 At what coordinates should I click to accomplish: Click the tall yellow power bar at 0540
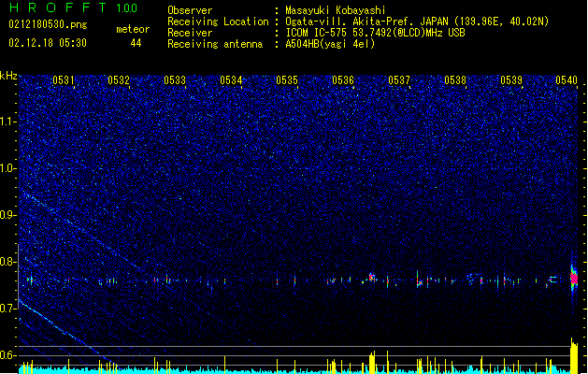pyautogui.click(x=574, y=355)
